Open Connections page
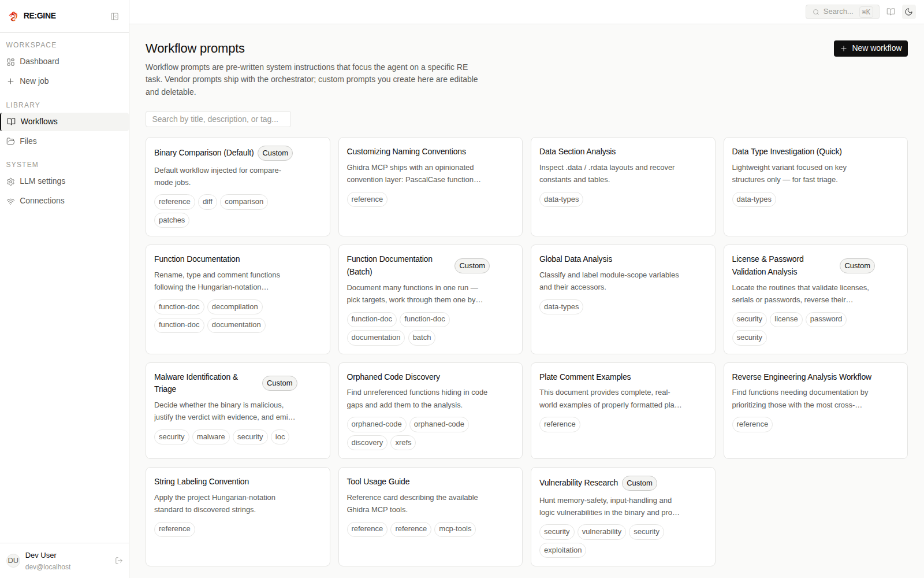The width and height of the screenshot is (924, 578). click(65, 201)
